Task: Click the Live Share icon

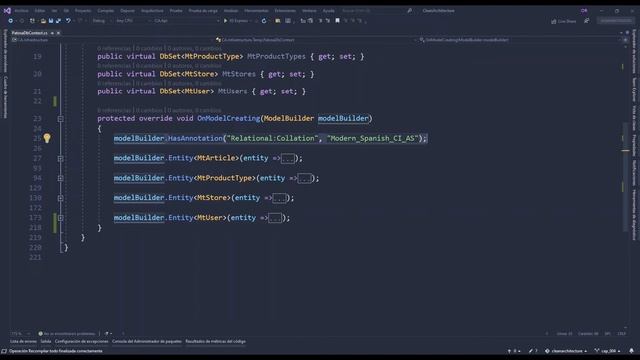Action: click(x=553, y=21)
